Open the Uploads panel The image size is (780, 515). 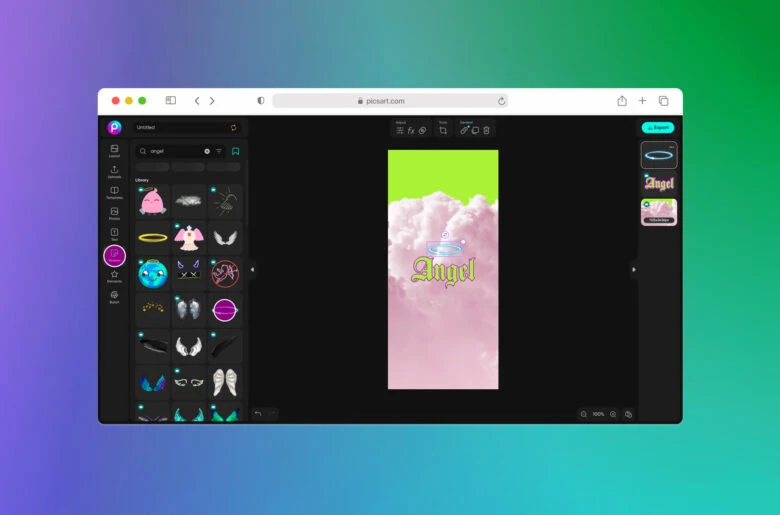[114, 171]
